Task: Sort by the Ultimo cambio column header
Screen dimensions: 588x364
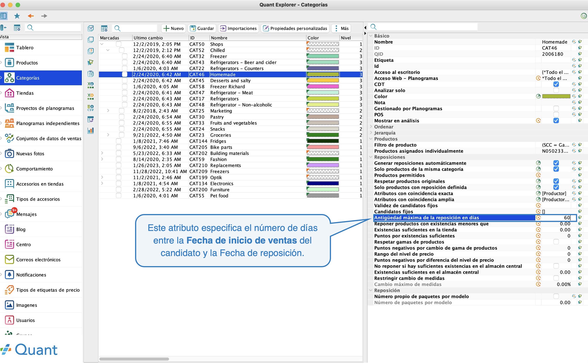Action: pyautogui.click(x=160, y=38)
